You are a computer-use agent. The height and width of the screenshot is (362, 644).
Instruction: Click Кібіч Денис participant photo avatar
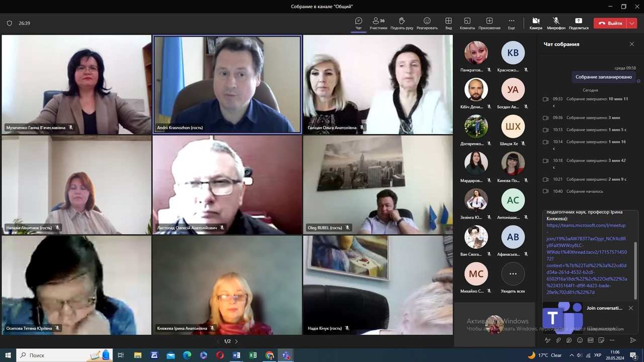pos(476,90)
